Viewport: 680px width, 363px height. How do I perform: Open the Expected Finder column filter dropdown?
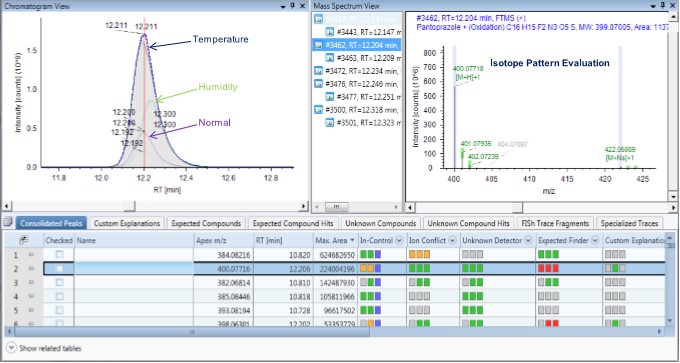click(x=595, y=240)
